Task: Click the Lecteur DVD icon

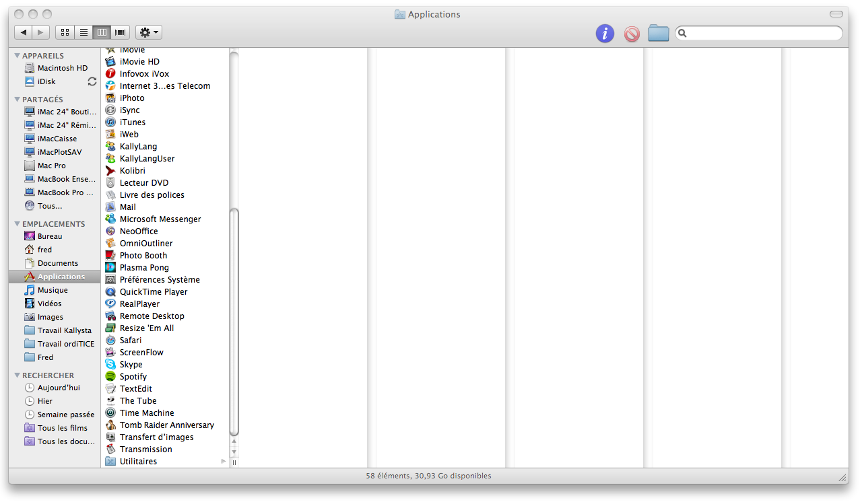Action: [111, 183]
